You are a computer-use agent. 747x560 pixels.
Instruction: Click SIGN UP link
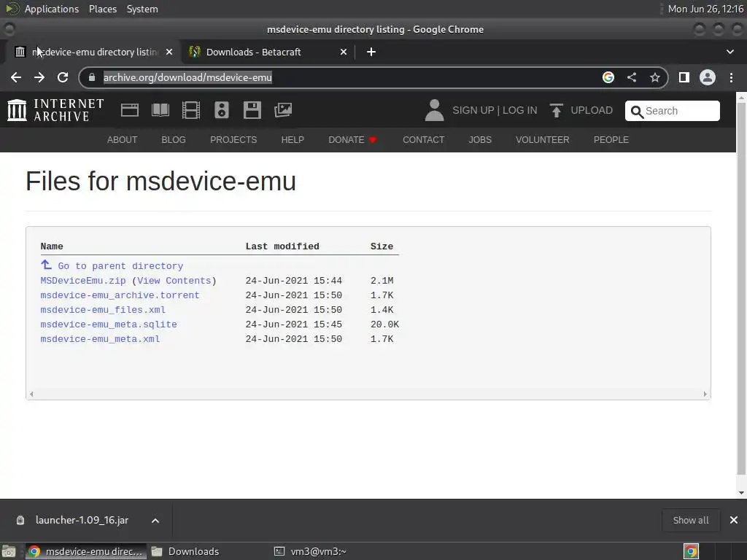[473, 110]
